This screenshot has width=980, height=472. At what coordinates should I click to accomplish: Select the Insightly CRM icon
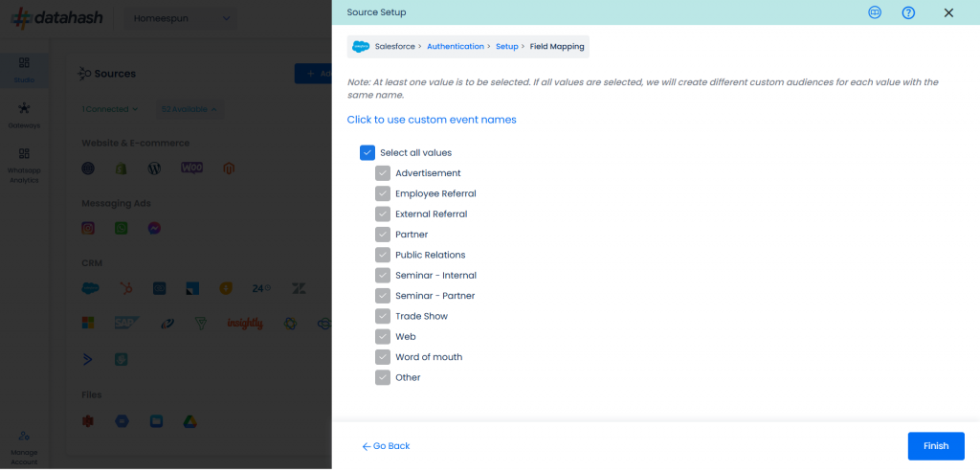244,324
